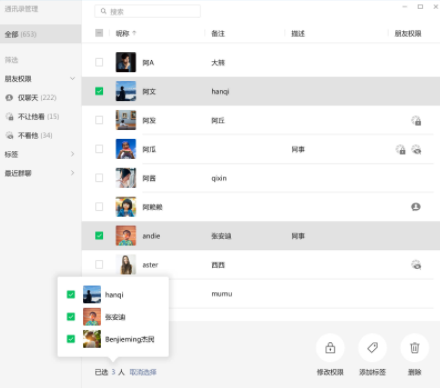The height and width of the screenshot is (388, 440).
Task: Click the andie nickname text
Action: tap(151, 236)
